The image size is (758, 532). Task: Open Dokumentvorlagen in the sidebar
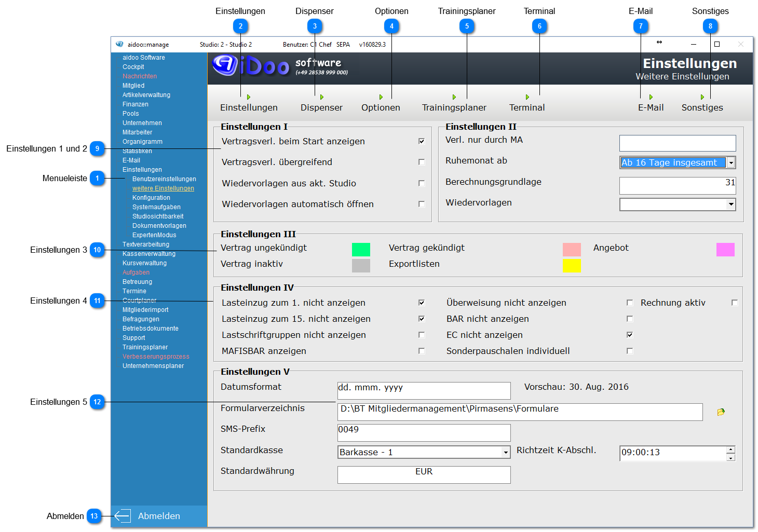159,226
